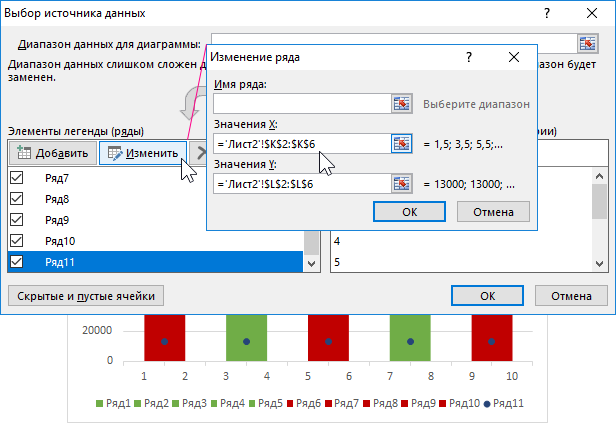Click inside the Имя ряда text field
This screenshot has width=616, height=423.
pyautogui.click(x=300, y=103)
